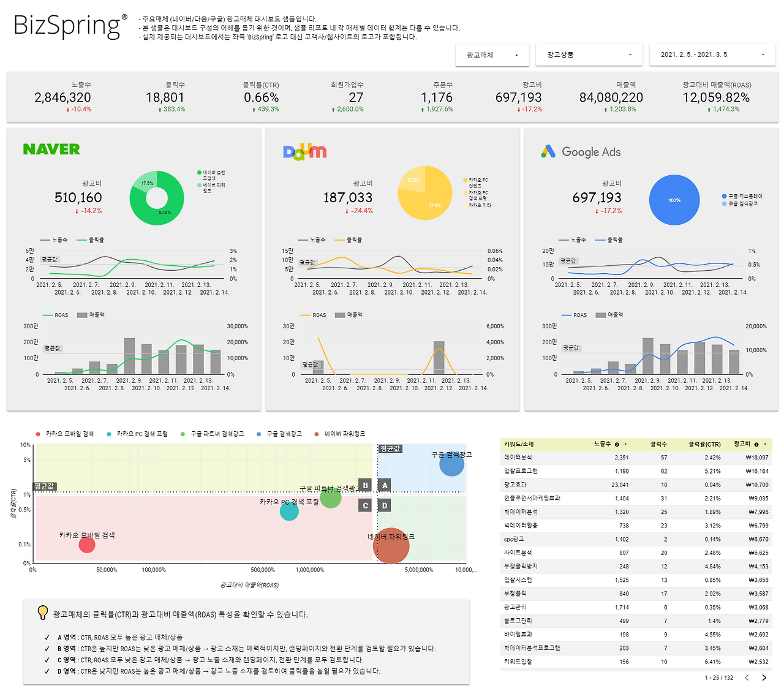Click the 노출수 scorecard value 2,846,320

[x=62, y=97]
